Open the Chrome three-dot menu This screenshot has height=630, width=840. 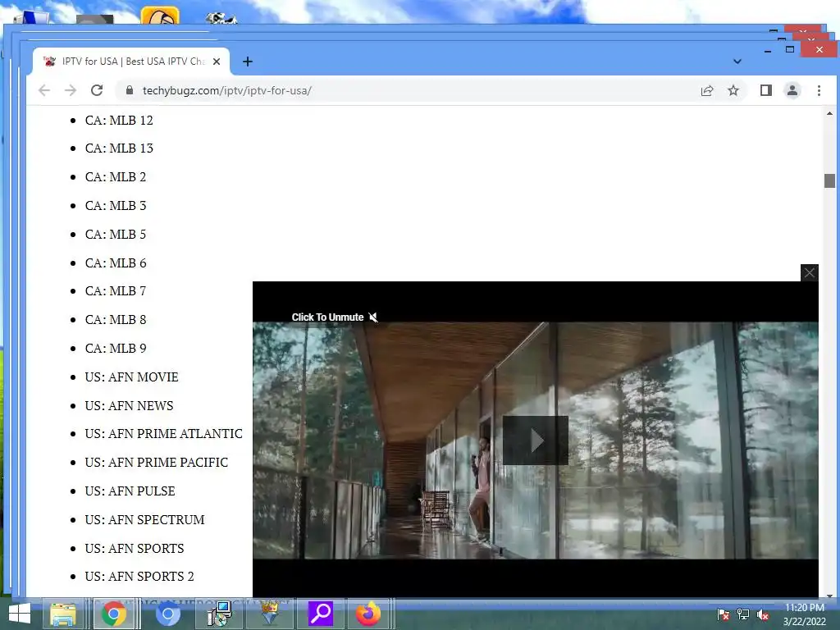pos(819,90)
